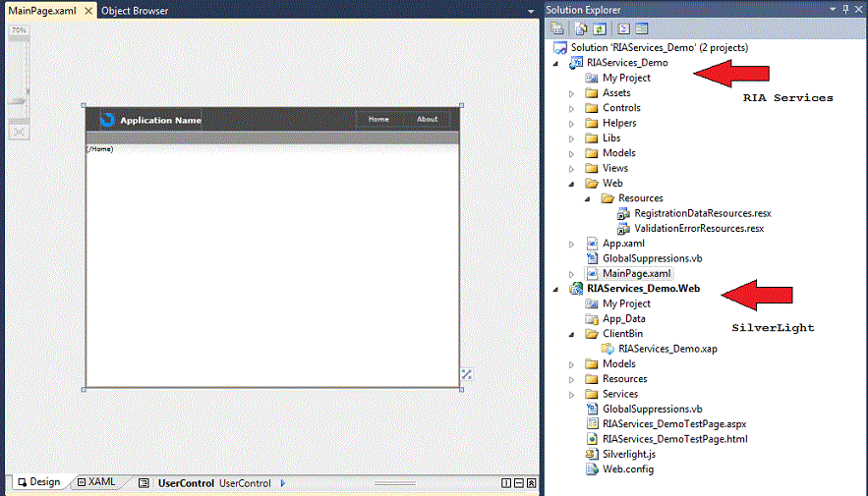Expand the MainPage.xaml node arrow

tap(571, 274)
